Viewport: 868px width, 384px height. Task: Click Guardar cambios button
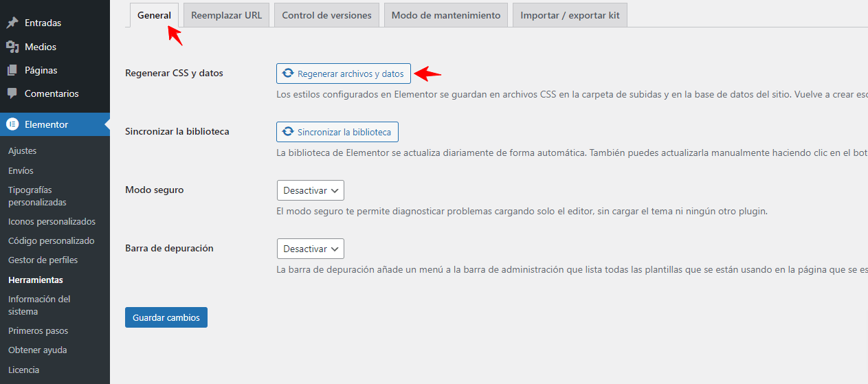[166, 317]
